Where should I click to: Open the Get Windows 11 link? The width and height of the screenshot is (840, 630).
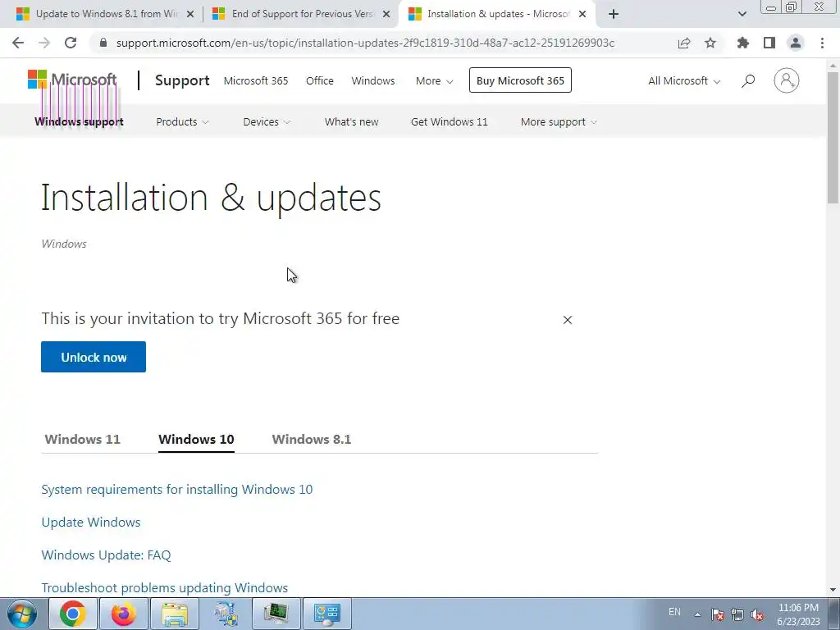pyautogui.click(x=450, y=122)
